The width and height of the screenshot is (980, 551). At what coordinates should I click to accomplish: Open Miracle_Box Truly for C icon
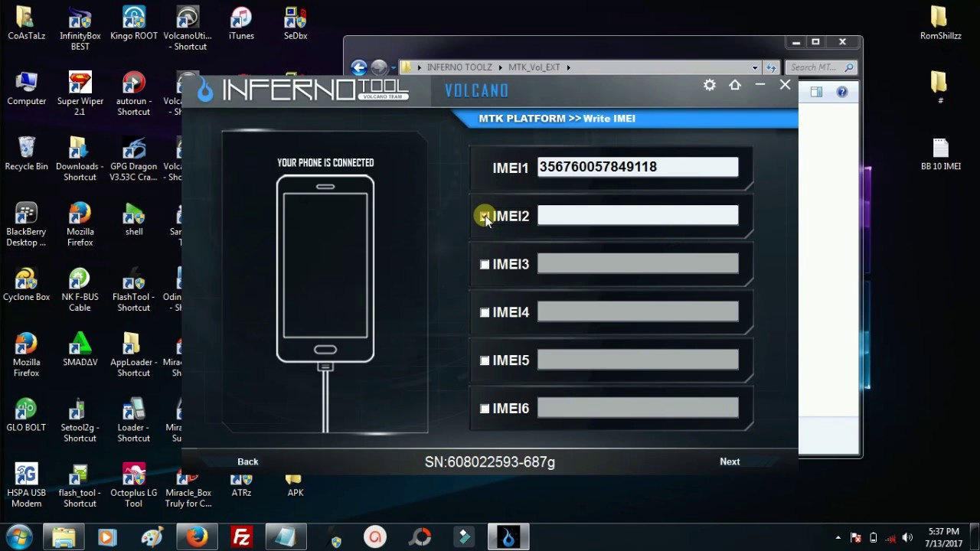188,485
